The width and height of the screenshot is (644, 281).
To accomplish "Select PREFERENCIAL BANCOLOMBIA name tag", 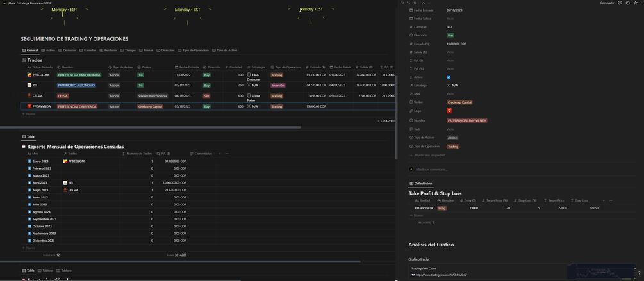I will [79, 75].
